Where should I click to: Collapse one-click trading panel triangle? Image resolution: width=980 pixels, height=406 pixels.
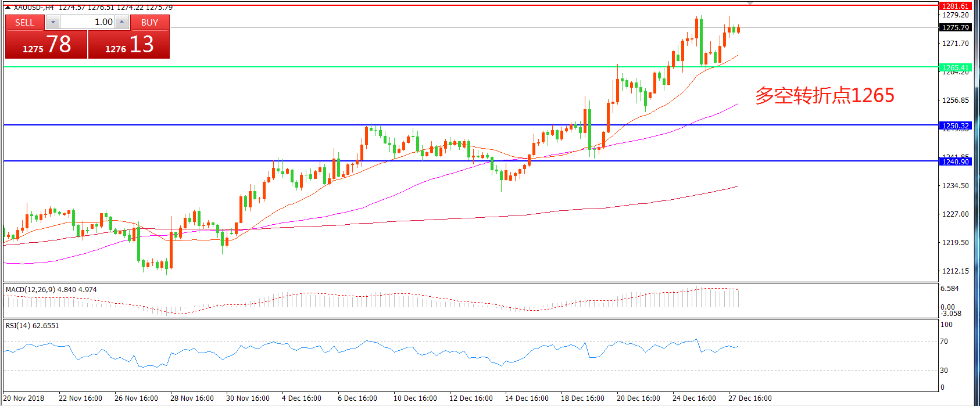(x=8, y=7)
